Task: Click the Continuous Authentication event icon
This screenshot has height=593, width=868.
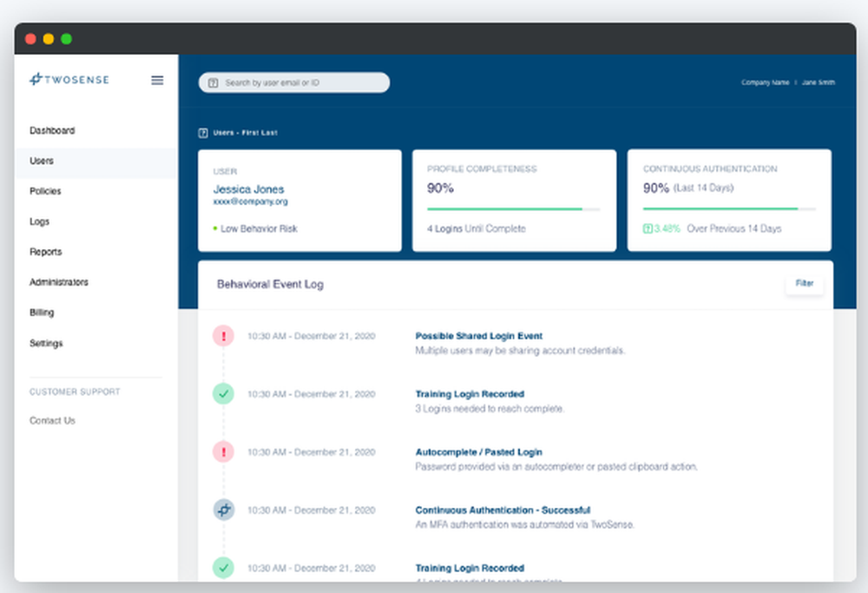Action: pyautogui.click(x=223, y=510)
